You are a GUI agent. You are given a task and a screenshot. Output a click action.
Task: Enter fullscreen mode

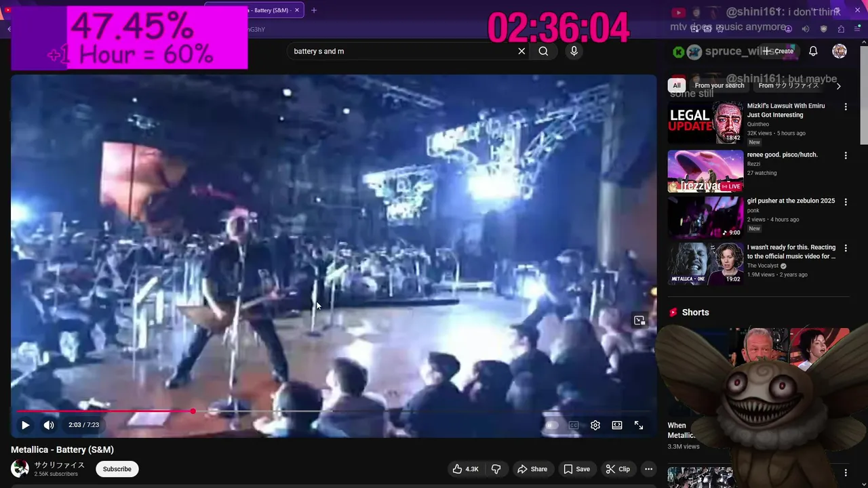click(639, 425)
